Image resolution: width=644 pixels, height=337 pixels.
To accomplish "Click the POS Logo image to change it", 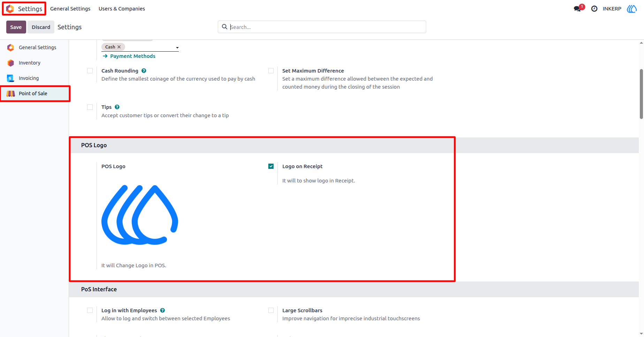I will (140, 215).
